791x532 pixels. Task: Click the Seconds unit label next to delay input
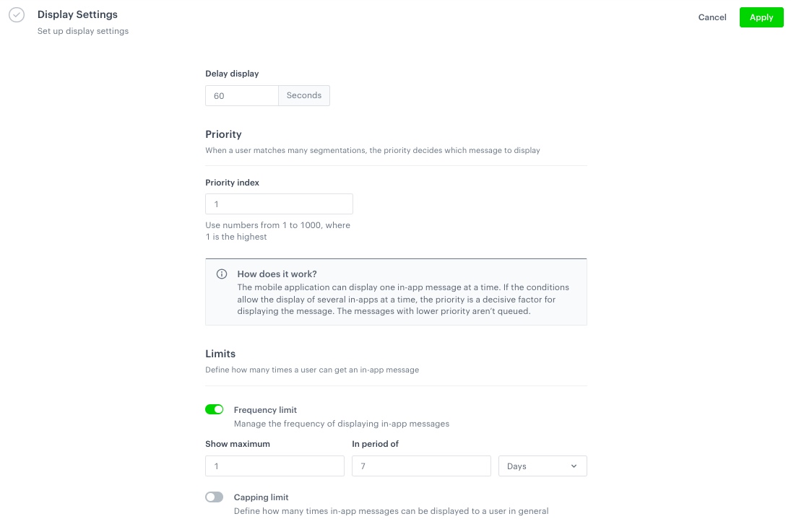click(x=303, y=95)
